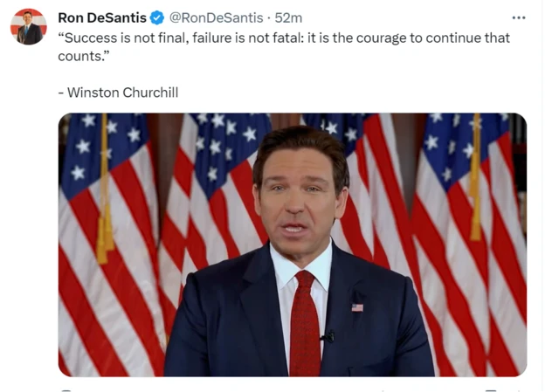This screenshot has height=392, width=559.
Task: Click the blue verified badge
Action: coord(157,17)
